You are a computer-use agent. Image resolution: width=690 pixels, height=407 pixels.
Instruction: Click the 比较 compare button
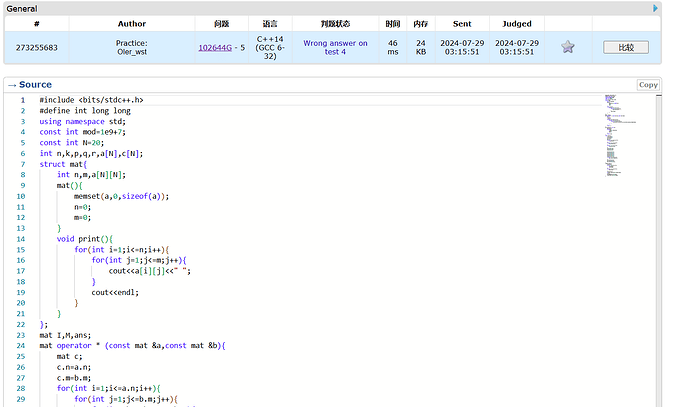tap(626, 47)
